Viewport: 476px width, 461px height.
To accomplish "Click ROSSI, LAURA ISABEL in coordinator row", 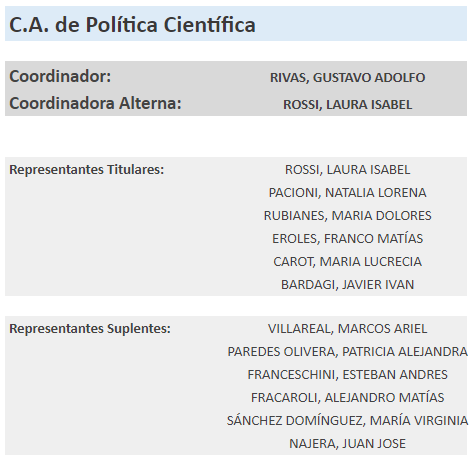I will (x=347, y=105).
